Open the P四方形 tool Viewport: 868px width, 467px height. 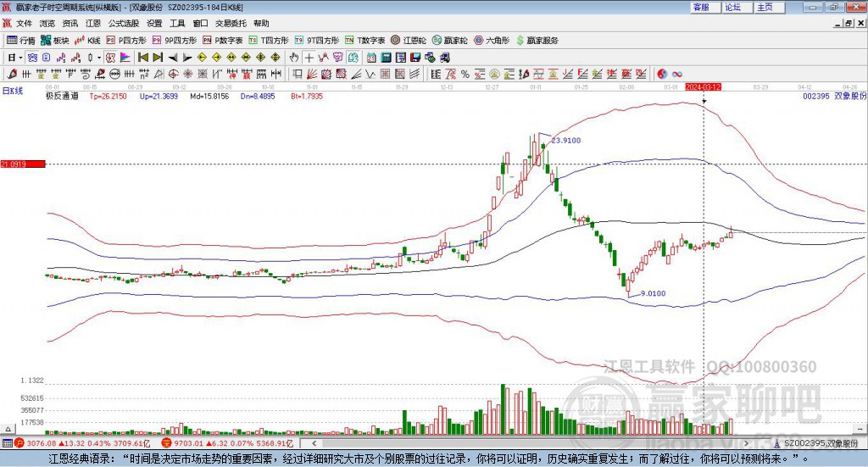click(126, 41)
